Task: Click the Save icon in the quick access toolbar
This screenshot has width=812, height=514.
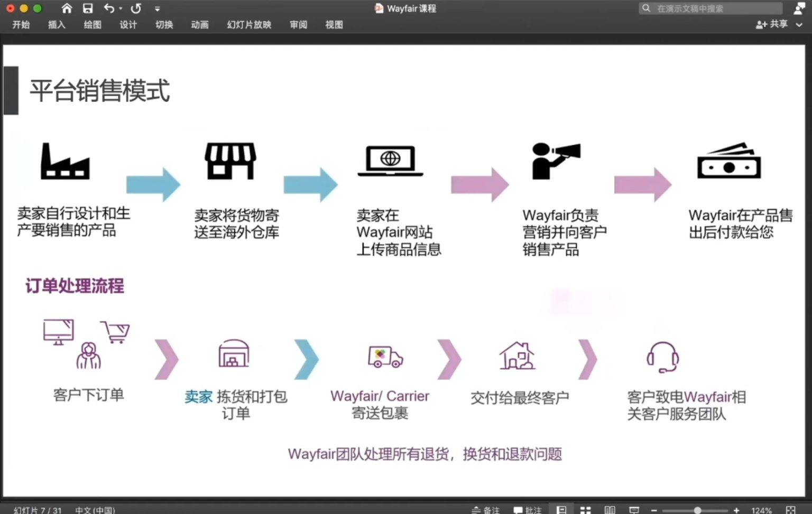Action: 87,8
